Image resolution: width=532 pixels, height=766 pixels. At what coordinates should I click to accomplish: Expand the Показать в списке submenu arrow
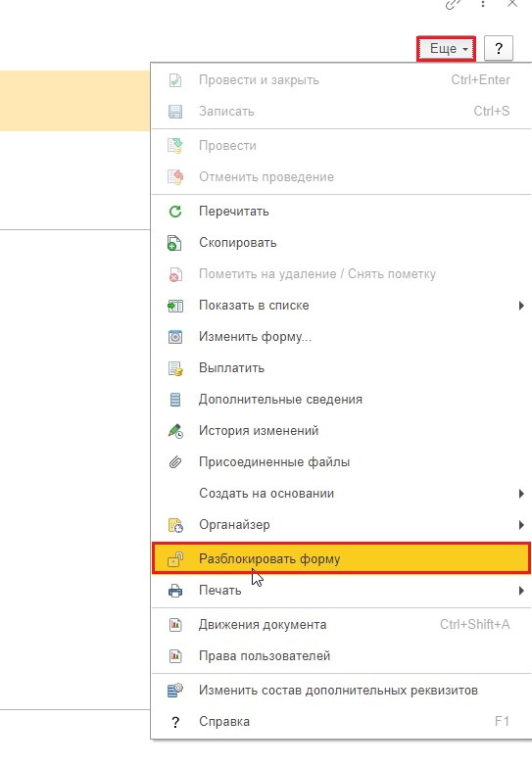(x=521, y=306)
